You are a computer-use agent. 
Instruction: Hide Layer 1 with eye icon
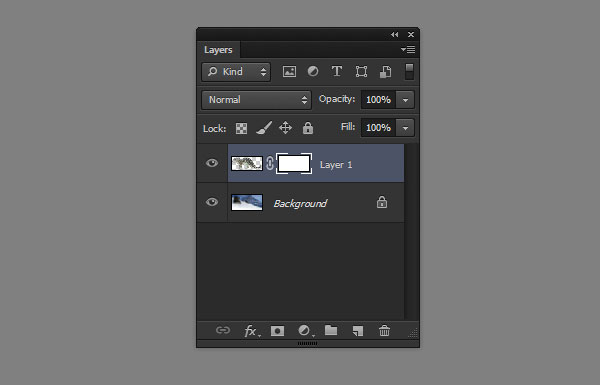[x=212, y=163]
